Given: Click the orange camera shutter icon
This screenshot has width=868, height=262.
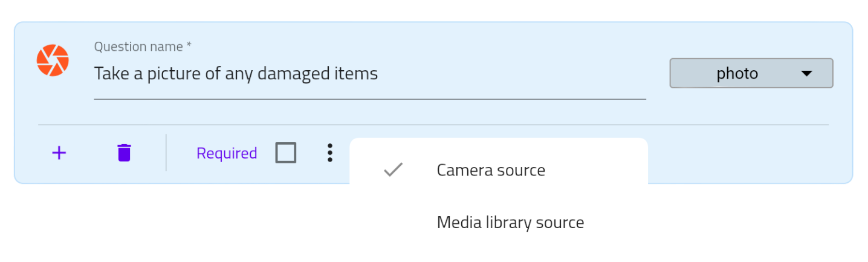Looking at the screenshot, I should [x=53, y=61].
